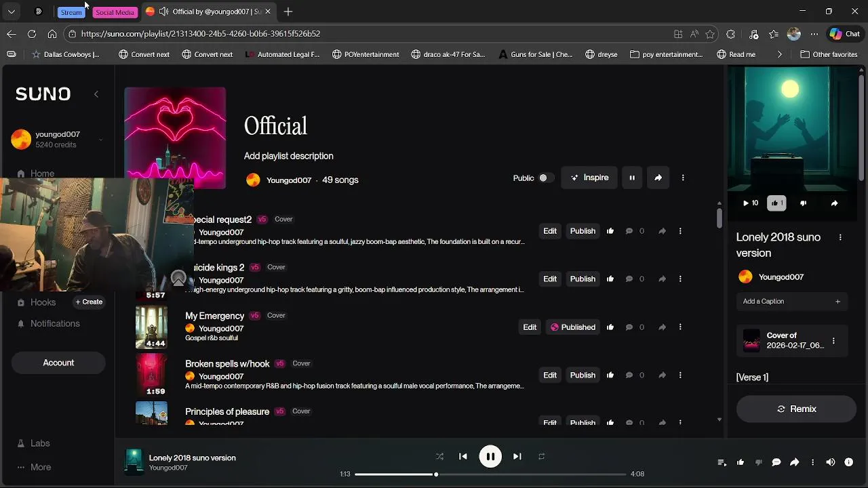Add a Caption in the right panel
This screenshot has width=868, height=488.
pyautogui.click(x=791, y=302)
